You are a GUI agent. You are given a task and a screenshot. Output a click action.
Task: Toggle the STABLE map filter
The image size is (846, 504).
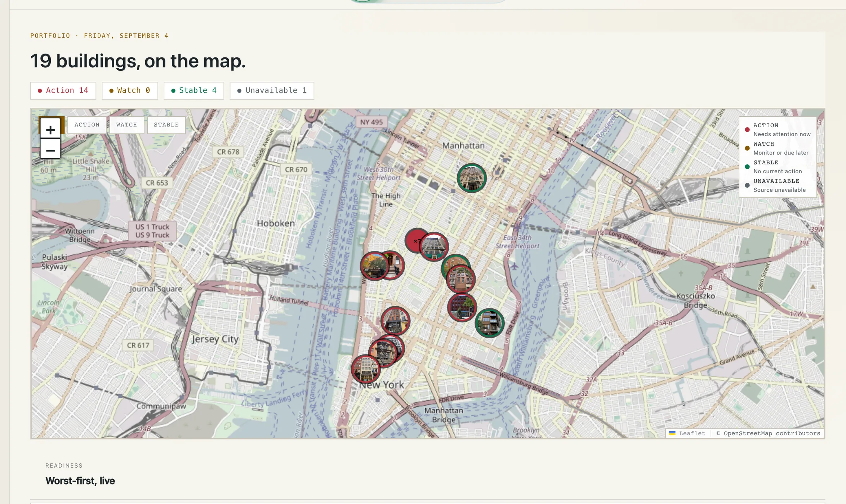coord(166,125)
